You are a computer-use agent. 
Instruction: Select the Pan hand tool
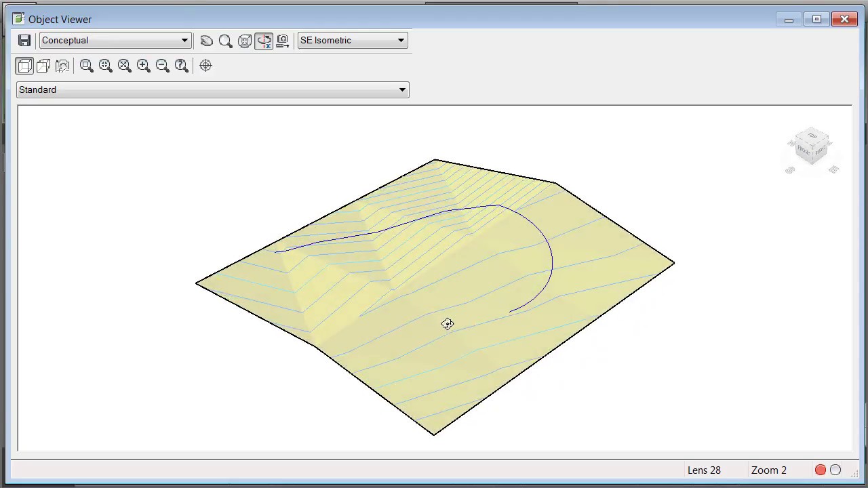click(x=207, y=41)
